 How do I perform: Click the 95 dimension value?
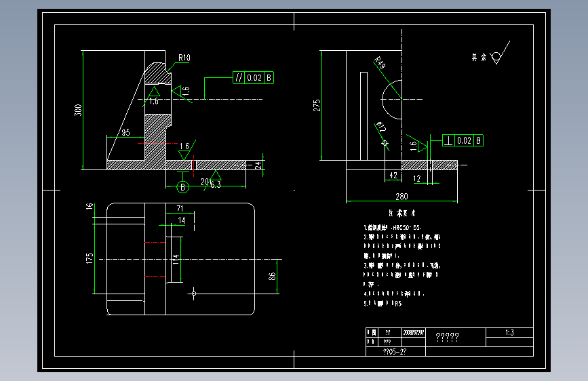(x=125, y=132)
